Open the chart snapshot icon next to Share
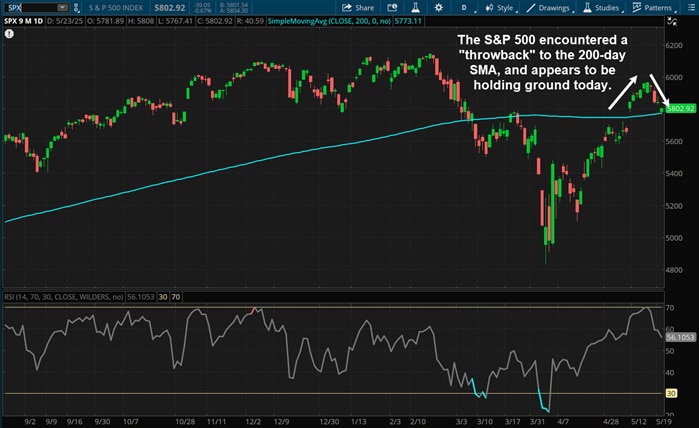The height and width of the screenshot is (428, 699). pyautogui.click(x=392, y=8)
